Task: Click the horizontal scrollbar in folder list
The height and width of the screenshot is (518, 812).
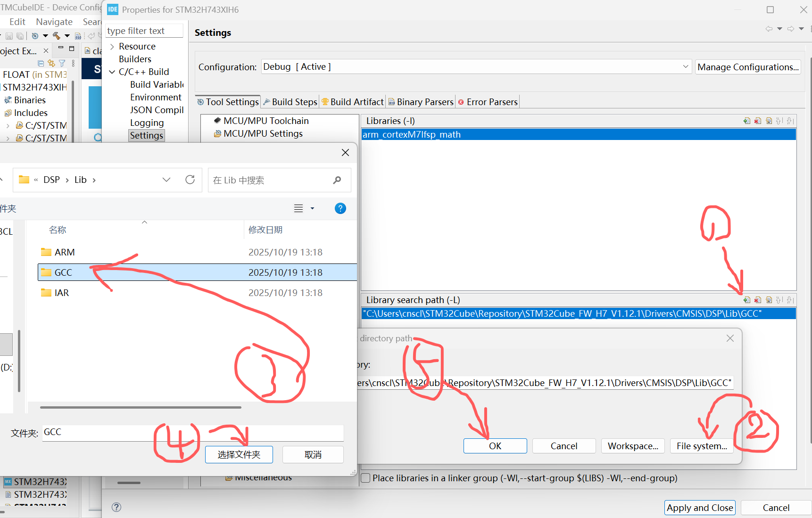Action: [x=141, y=407]
